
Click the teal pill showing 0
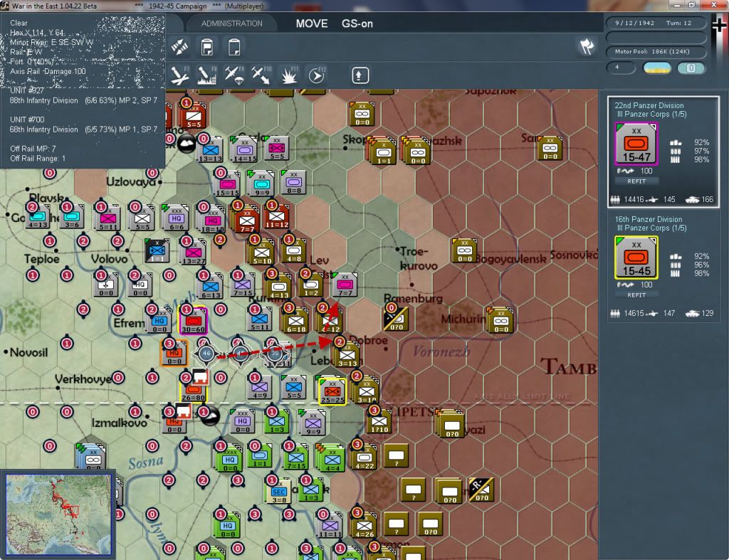pyautogui.click(x=691, y=68)
